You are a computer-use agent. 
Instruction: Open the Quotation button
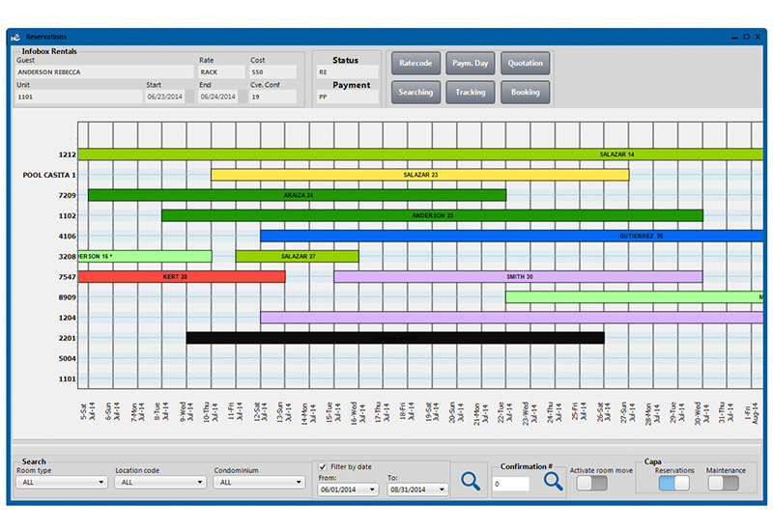[x=525, y=64]
